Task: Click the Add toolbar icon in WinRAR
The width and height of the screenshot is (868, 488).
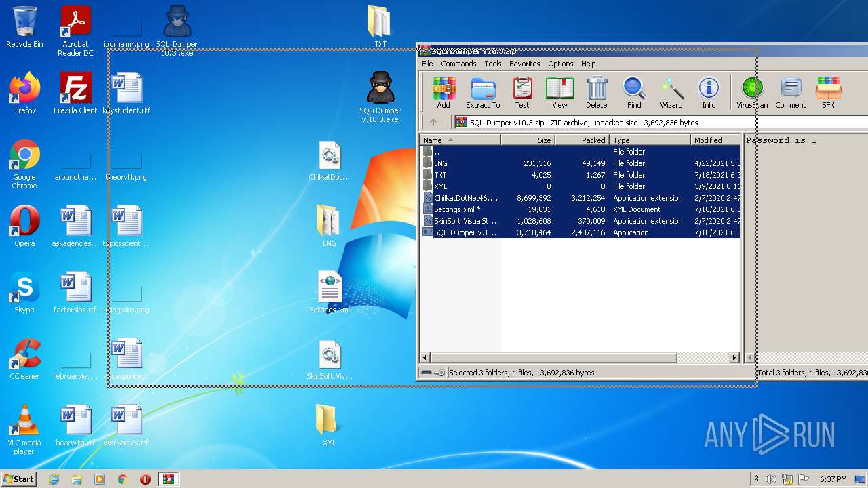Action: [x=443, y=93]
